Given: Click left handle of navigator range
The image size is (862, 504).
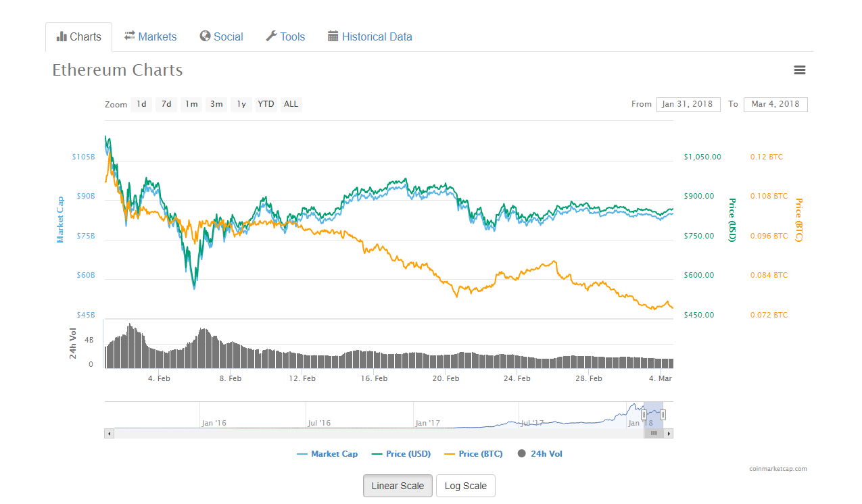Looking at the screenshot, I should click(644, 415).
